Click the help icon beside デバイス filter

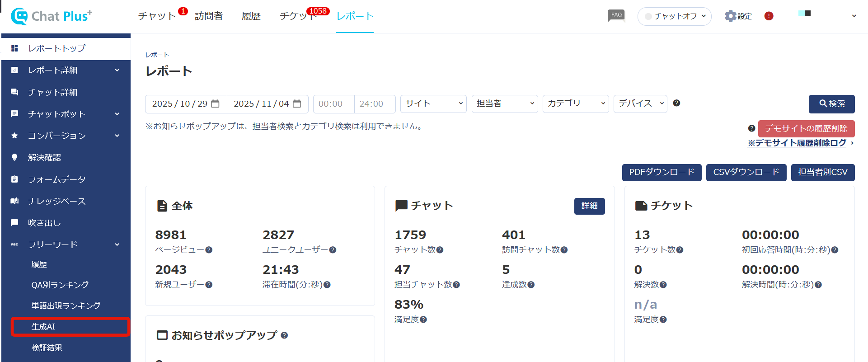(x=676, y=103)
